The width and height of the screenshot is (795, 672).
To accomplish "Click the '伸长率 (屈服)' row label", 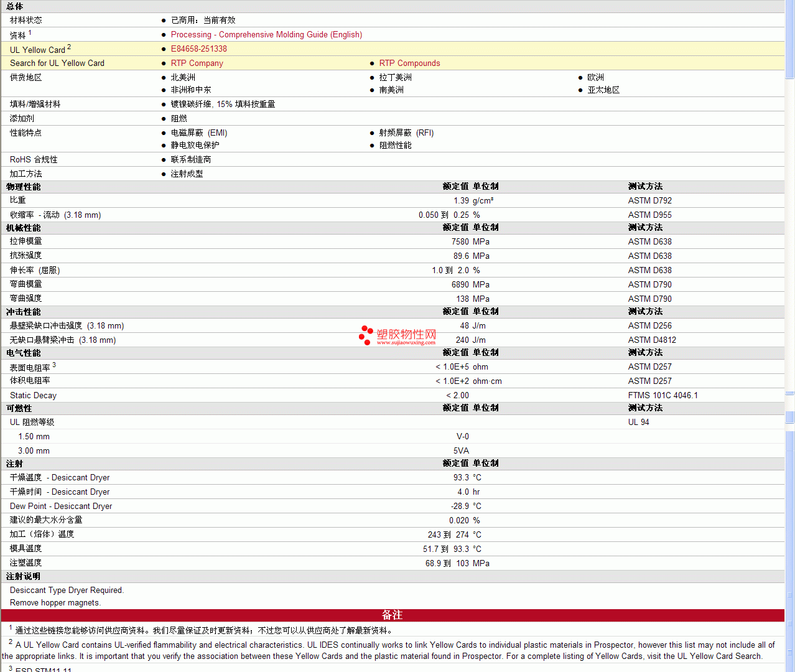I will coord(35,271).
